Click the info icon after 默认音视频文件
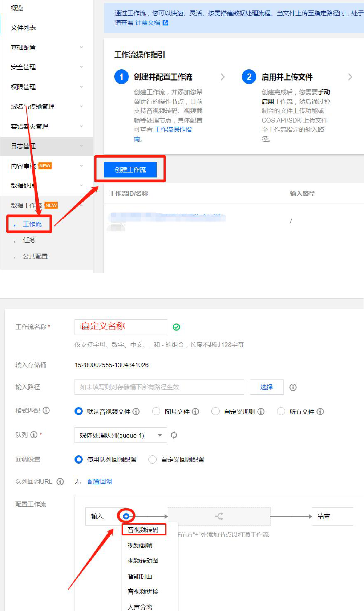Viewport: 364px width, 611px height. coord(136,412)
